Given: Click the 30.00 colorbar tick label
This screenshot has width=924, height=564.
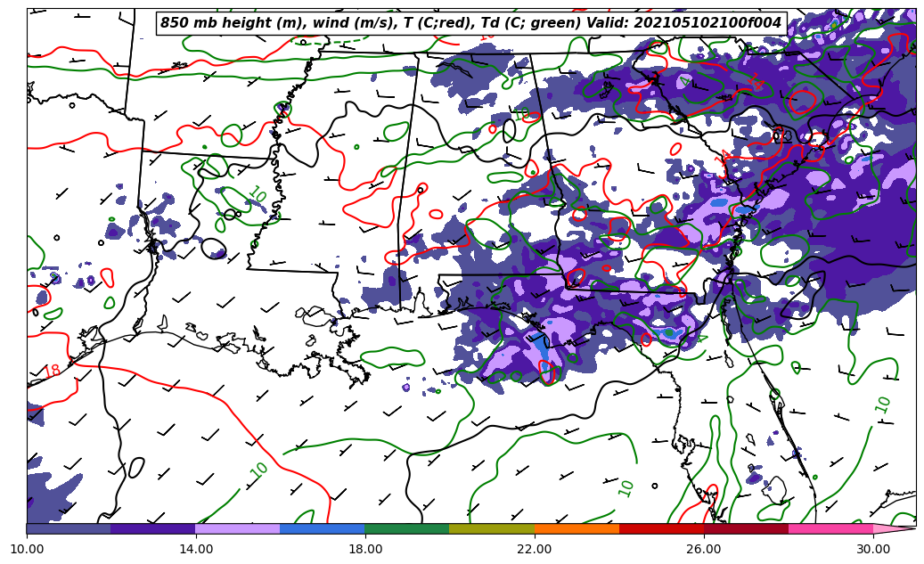Looking at the screenshot, I should click(x=872, y=549).
